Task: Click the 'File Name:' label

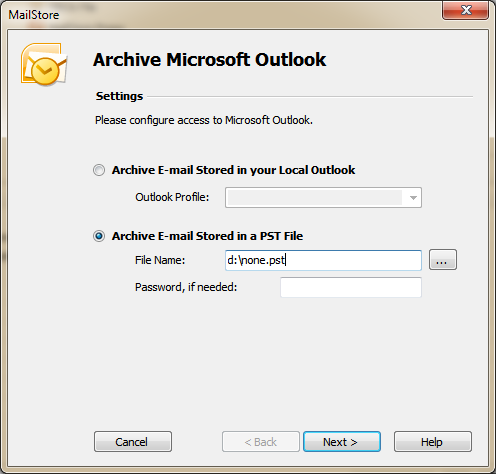Action: [160, 260]
